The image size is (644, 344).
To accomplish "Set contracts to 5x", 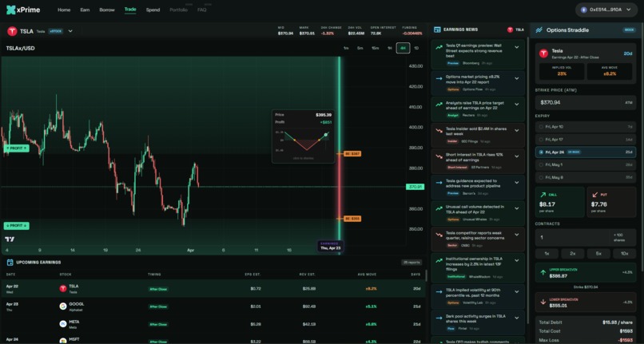I will pyautogui.click(x=598, y=254).
